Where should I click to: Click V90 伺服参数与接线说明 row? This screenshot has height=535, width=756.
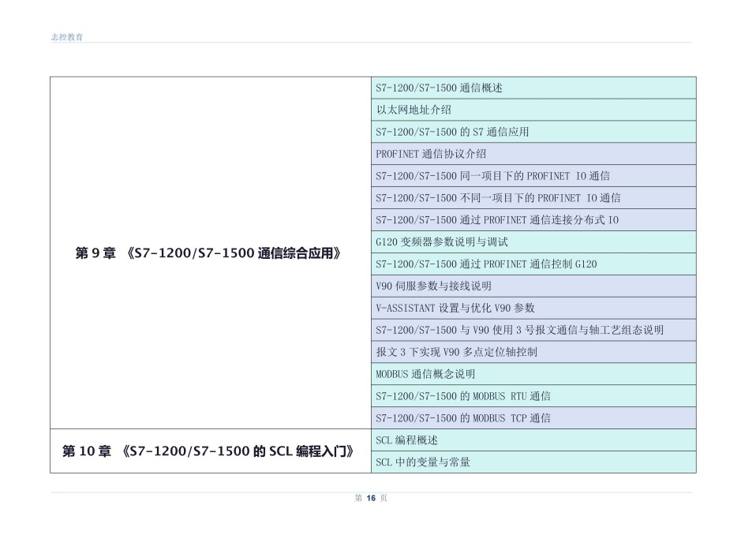533,286
